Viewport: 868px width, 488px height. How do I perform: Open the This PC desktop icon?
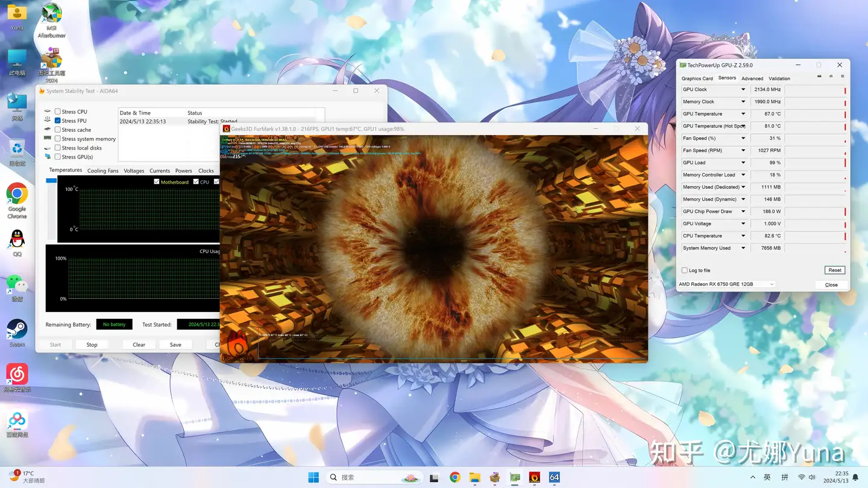[x=17, y=63]
